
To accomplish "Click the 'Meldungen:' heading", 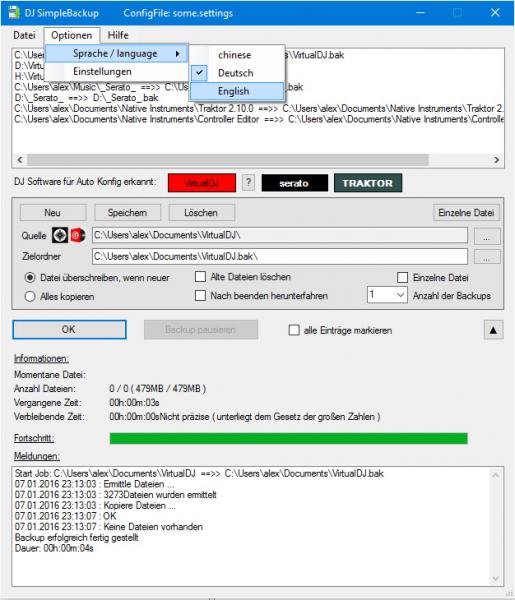I will [x=37, y=456].
